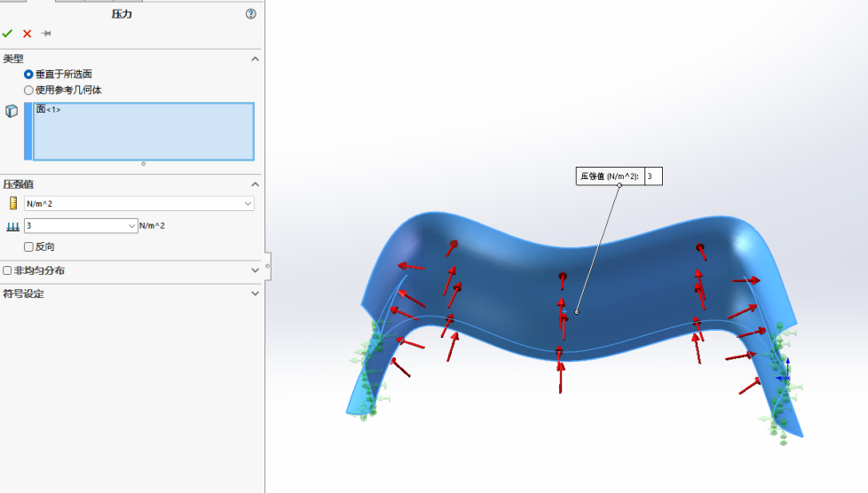Open the pressure value dropdown arrow
The width and height of the screenshot is (868, 493).
coord(131,226)
